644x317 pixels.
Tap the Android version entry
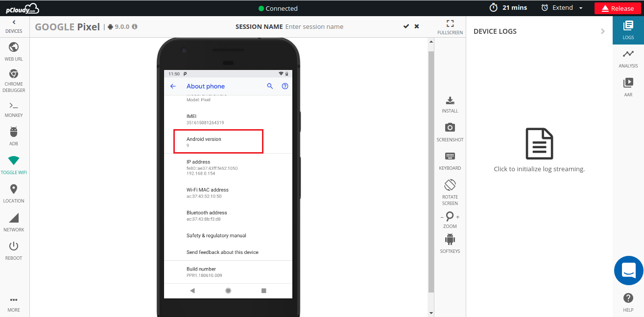point(228,142)
